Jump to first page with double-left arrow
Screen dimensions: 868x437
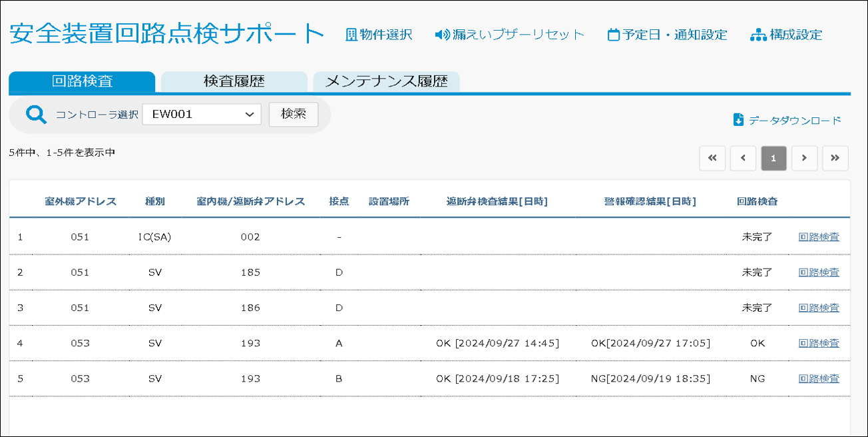pos(712,159)
